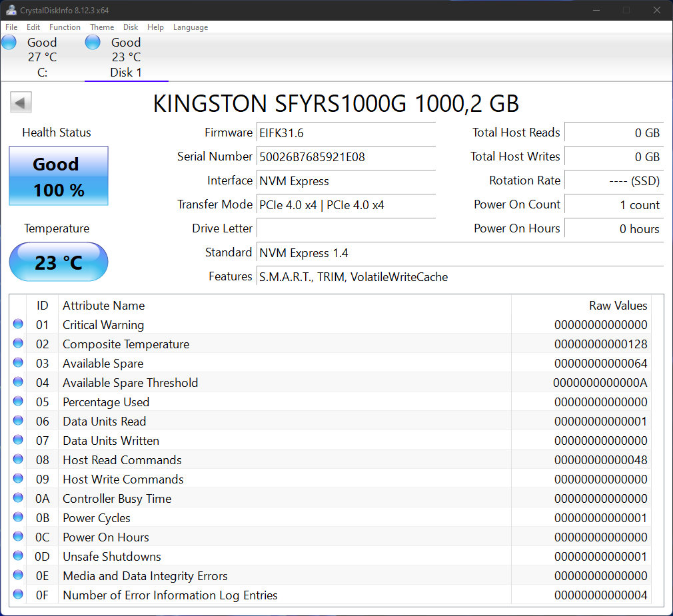Select the Host Read Commands attribute row
Screen dimensions: 673x616
coord(331,460)
